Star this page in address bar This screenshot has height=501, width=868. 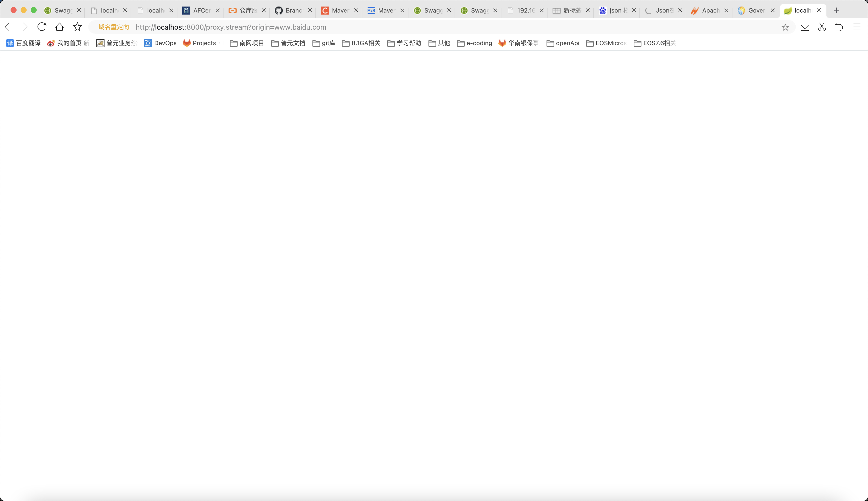(x=785, y=27)
